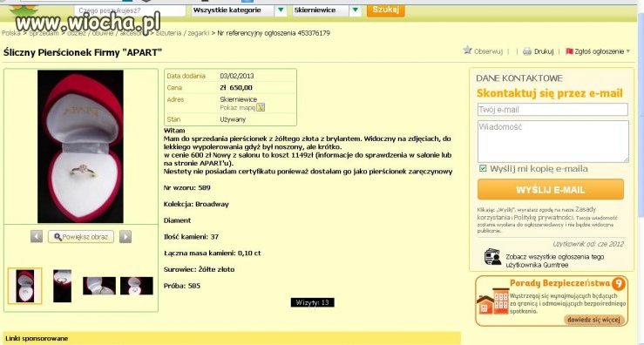Click the Polska breadcrumb link
The width and height of the screenshot is (644, 345).
(x=10, y=33)
